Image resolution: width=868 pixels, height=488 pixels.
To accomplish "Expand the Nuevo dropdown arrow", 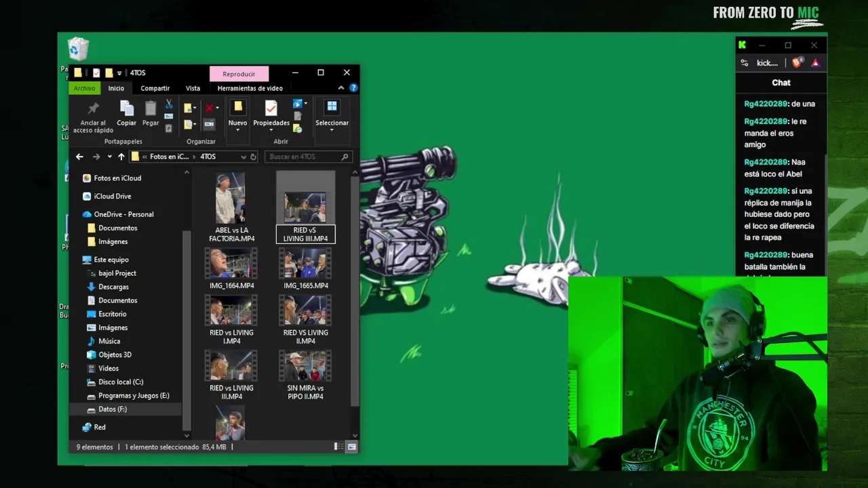I will (x=237, y=129).
